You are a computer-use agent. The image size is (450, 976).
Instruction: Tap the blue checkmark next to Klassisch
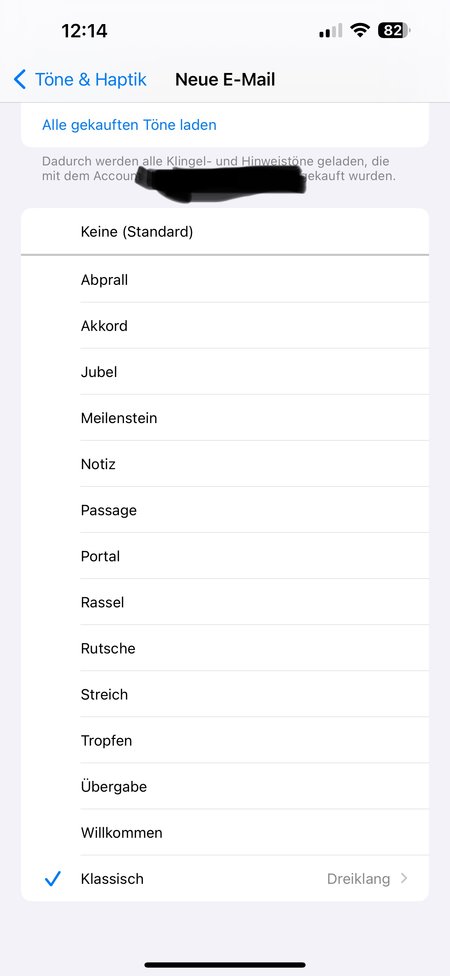(53, 879)
